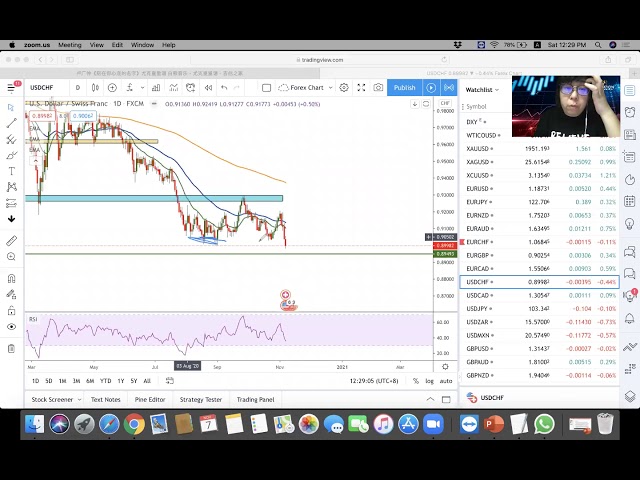
Task: Open the Forex Chart layout dropdown
Action: click(305, 88)
